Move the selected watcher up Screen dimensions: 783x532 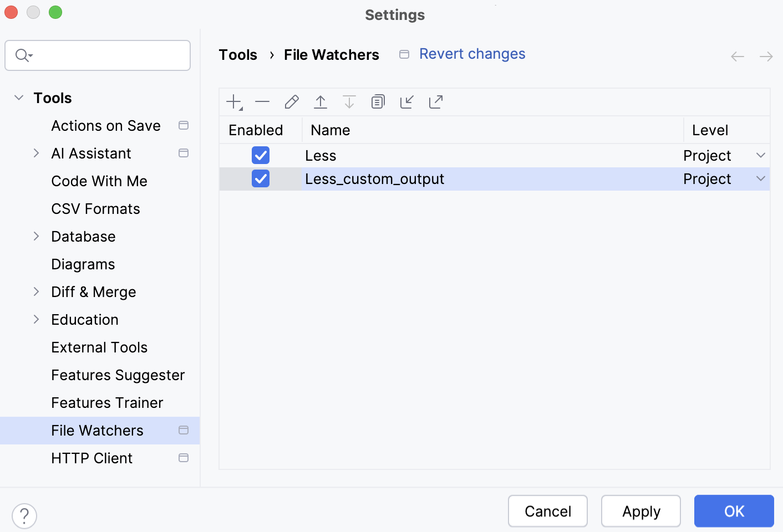click(321, 102)
